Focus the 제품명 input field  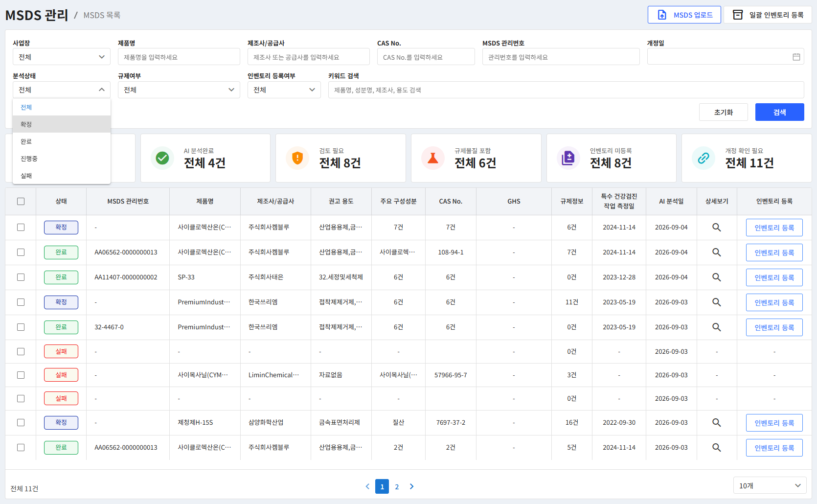tap(179, 57)
